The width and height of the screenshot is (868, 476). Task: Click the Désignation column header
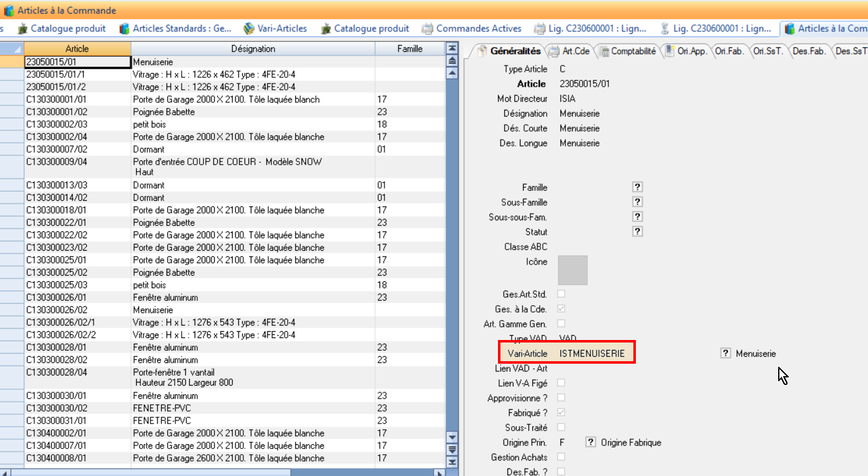(253, 49)
